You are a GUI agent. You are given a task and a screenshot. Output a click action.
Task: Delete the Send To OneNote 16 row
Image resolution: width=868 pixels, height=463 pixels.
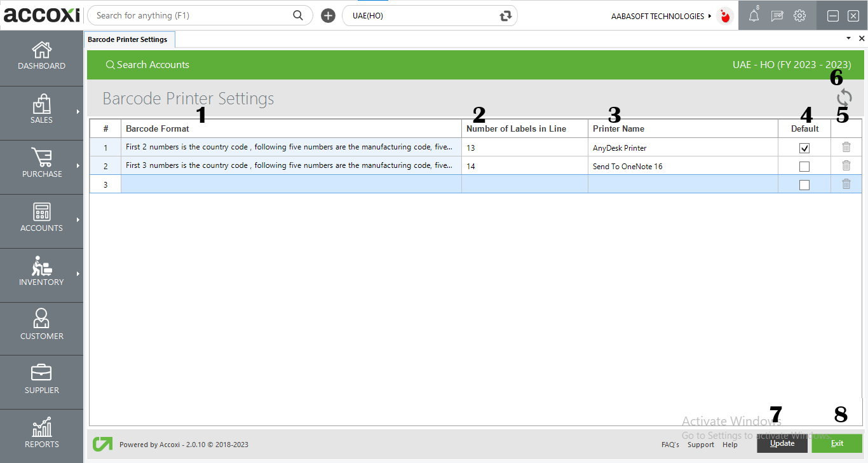tap(846, 165)
